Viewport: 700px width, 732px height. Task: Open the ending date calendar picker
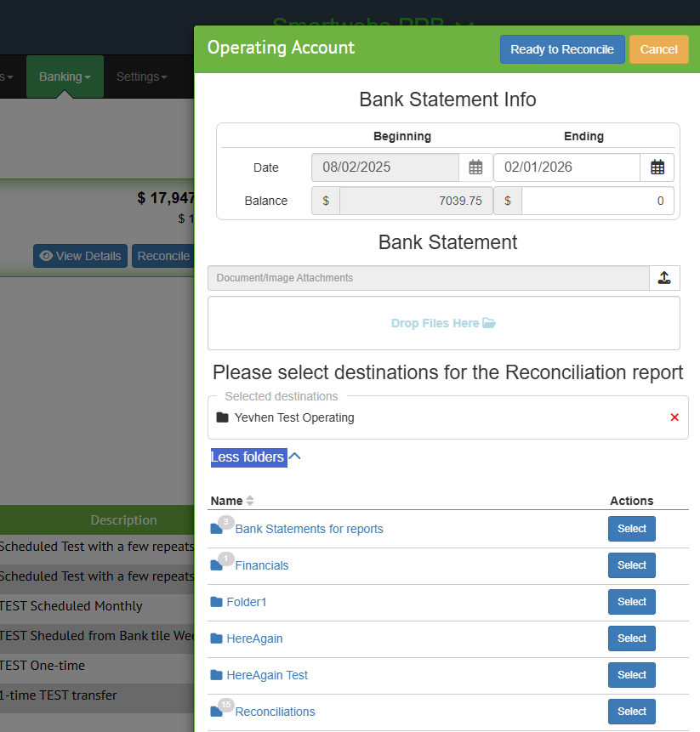click(657, 167)
